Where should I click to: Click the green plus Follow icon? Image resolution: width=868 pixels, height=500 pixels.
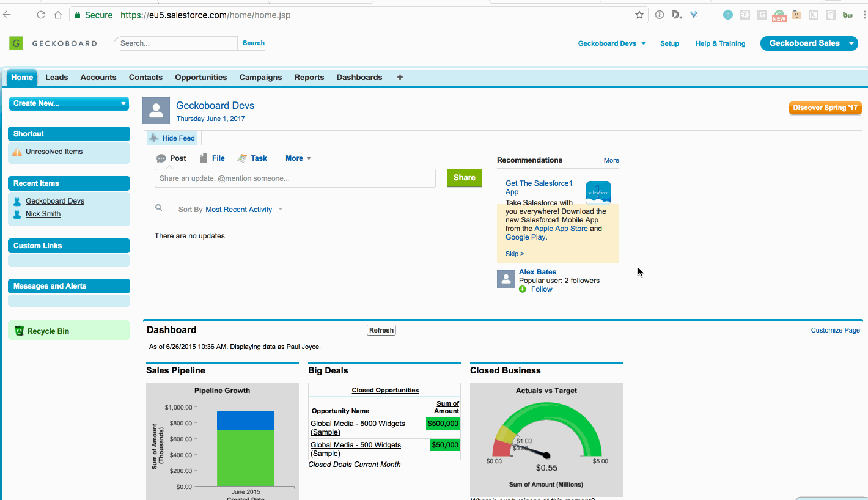point(523,289)
